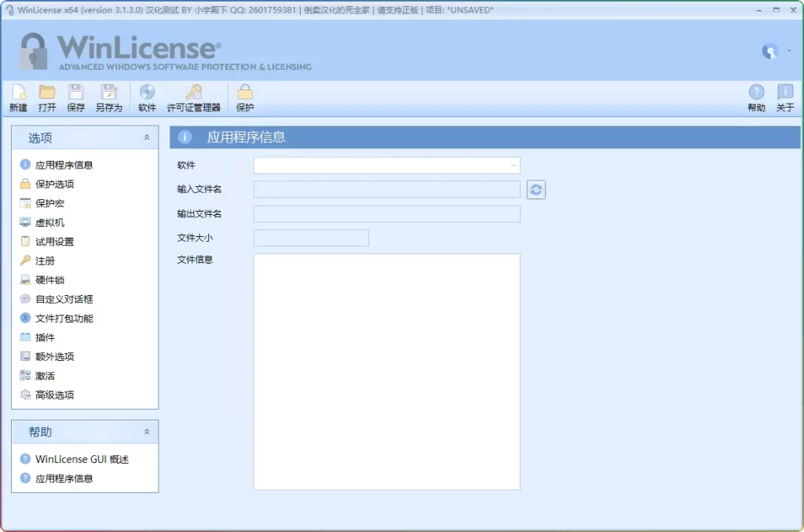Screen dimensions: 804x532
Task: Save project using 保存 icon
Action: click(x=76, y=98)
